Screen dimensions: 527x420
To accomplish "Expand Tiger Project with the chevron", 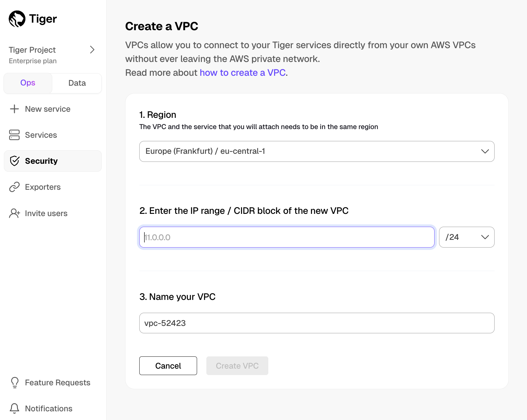I will pyautogui.click(x=92, y=50).
